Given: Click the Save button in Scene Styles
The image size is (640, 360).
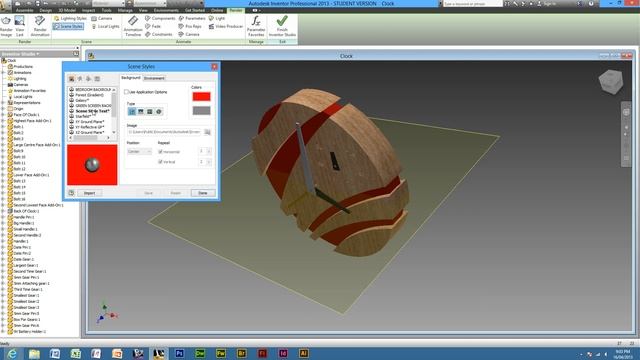Looking at the screenshot, I should point(149,193).
